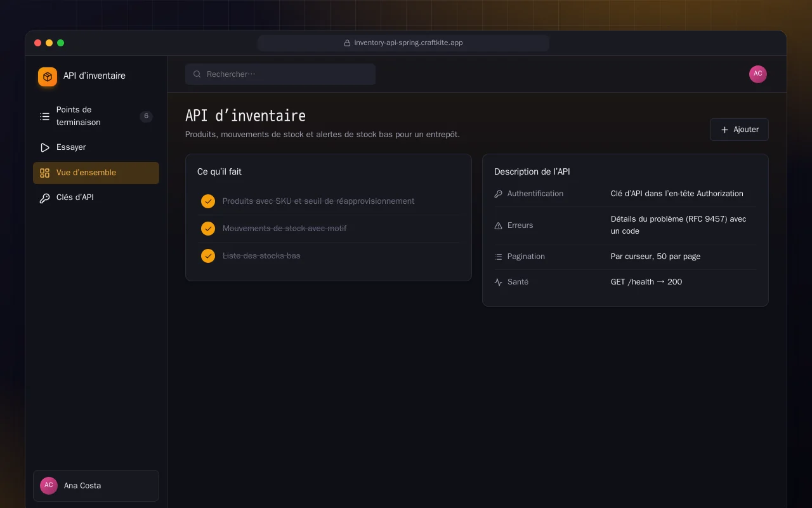The image size is (812, 508).
Task: Click the warning triangle icon next to Erreurs
Action: click(x=498, y=225)
